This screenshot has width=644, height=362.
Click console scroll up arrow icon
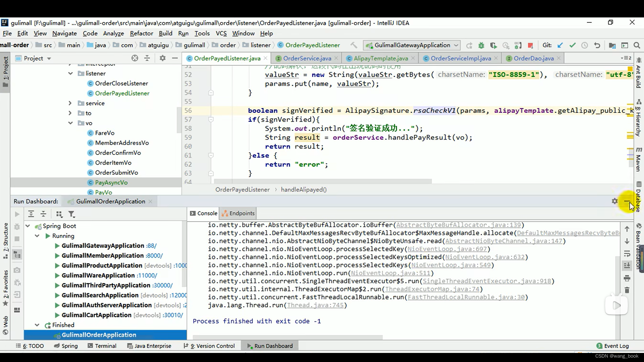pyautogui.click(x=627, y=229)
